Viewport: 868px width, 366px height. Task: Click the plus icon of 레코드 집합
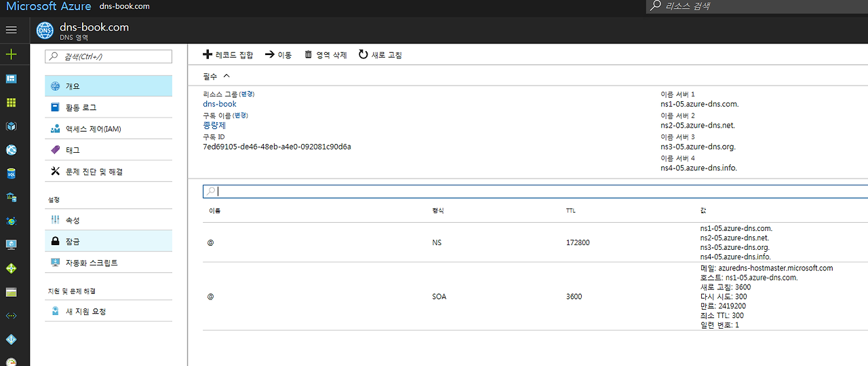[x=208, y=54]
